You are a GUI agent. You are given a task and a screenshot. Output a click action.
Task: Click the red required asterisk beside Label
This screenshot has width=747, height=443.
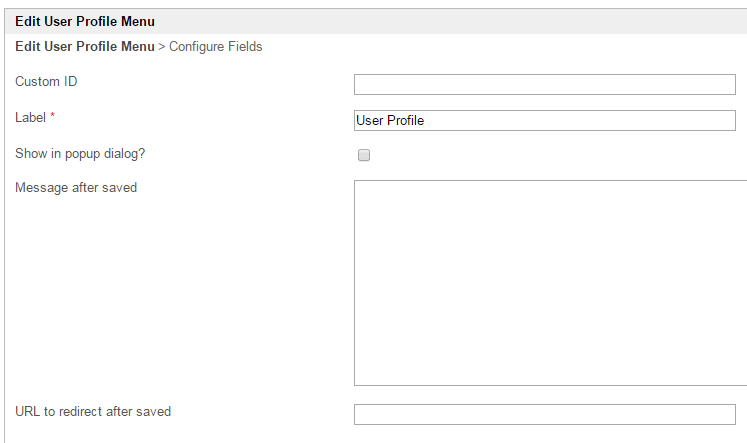53,117
